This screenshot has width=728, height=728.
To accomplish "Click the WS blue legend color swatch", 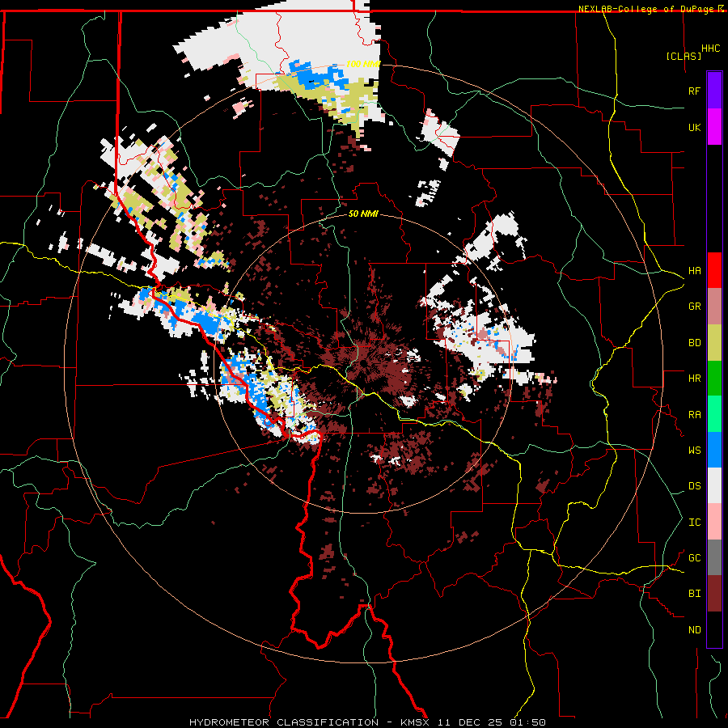I will pos(714,450).
